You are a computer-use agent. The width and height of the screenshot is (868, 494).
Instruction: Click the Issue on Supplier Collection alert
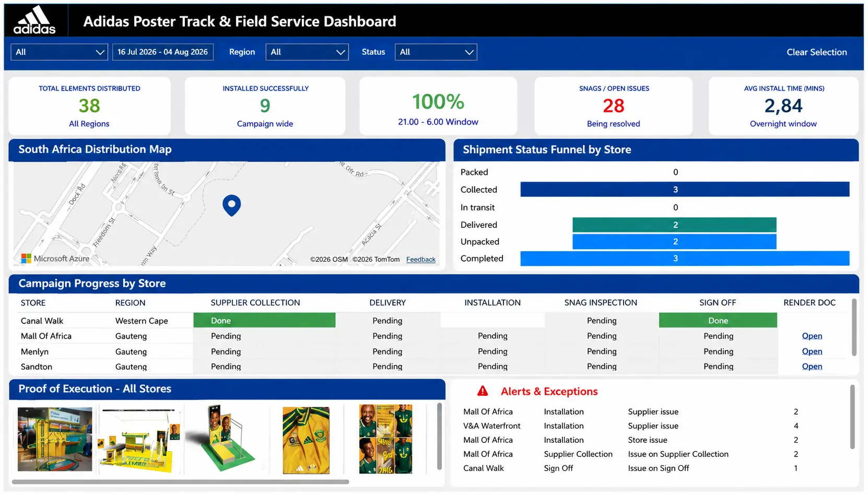point(678,454)
